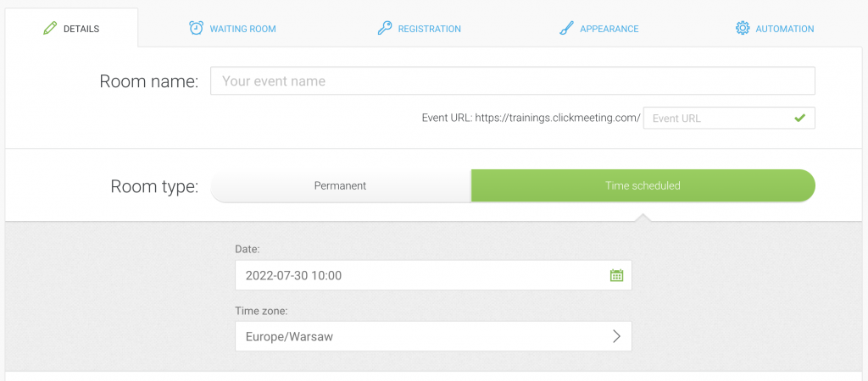Click the 'Room name:' label

[149, 81]
